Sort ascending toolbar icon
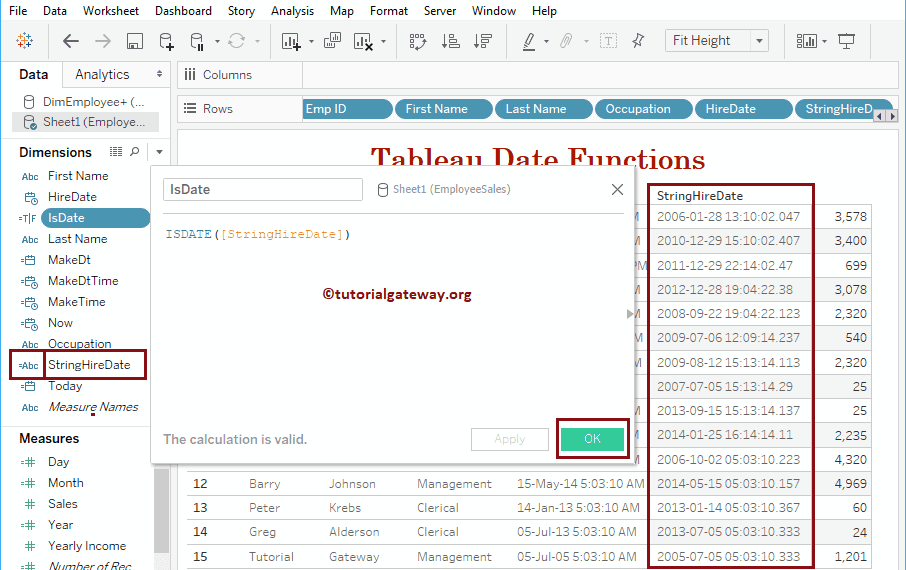Image resolution: width=906 pixels, height=570 pixels. tap(450, 40)
